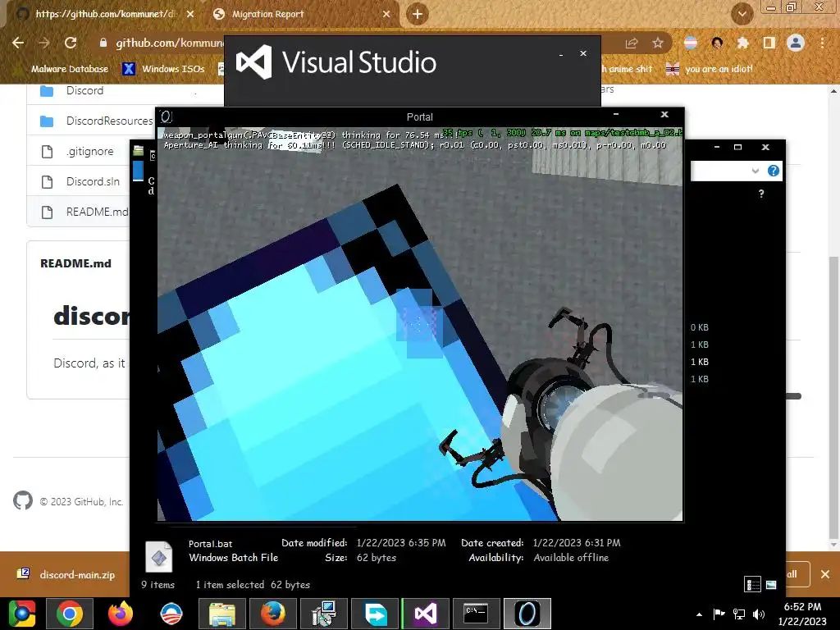The width and height of the screenshot is (840, 630).
Task: Switch to Visual Studio on the taskbar
Action: coord(426,614)
